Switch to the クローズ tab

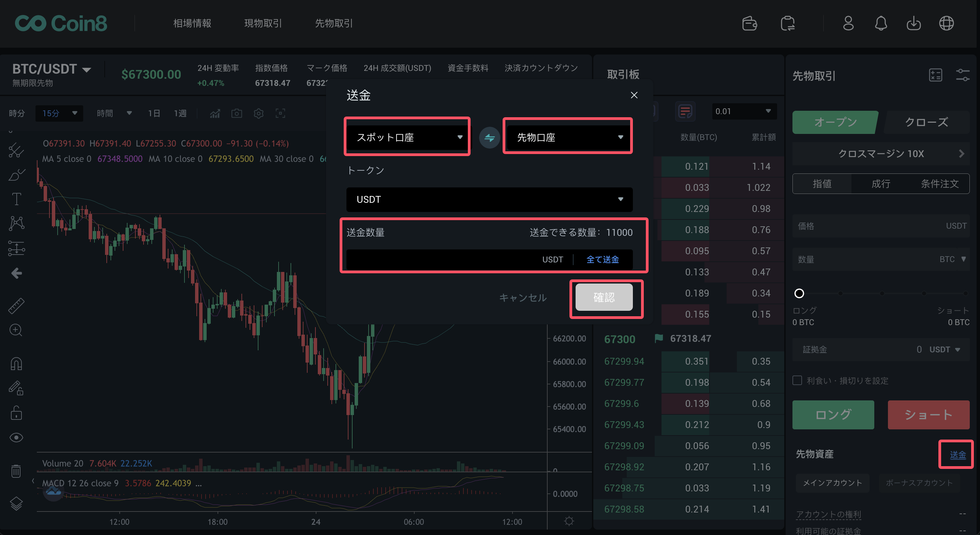(x=926, y=122)
